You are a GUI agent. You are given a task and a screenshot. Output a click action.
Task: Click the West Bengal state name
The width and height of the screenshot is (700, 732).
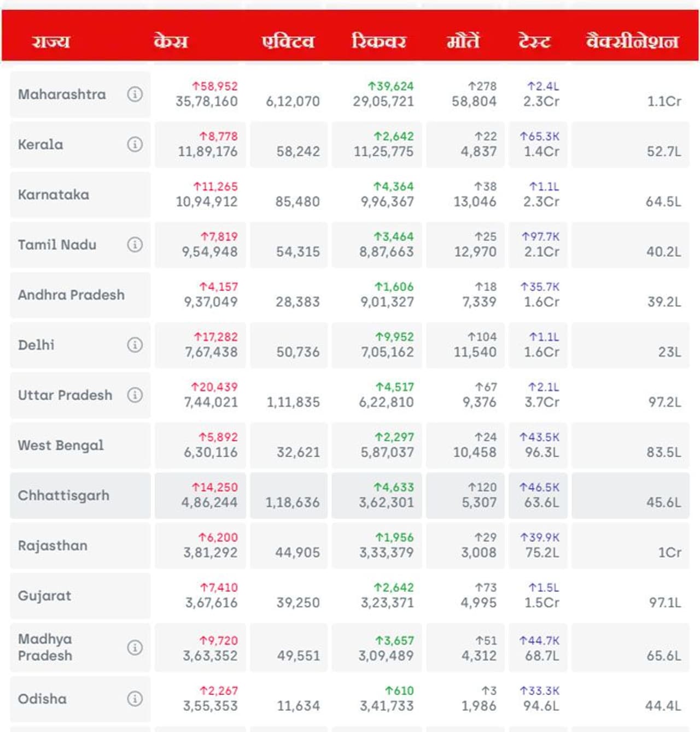pos(61,446)
